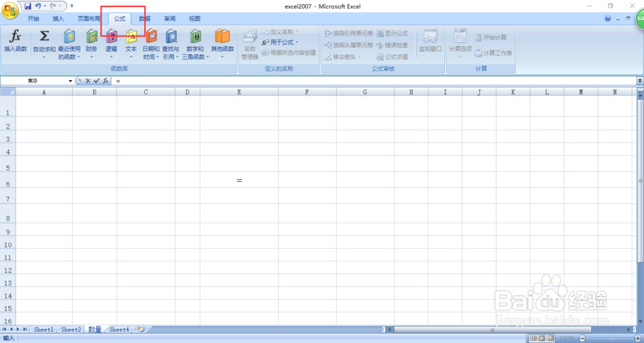
Task: Switch to the 插入 tab
Action: (59, 19)
